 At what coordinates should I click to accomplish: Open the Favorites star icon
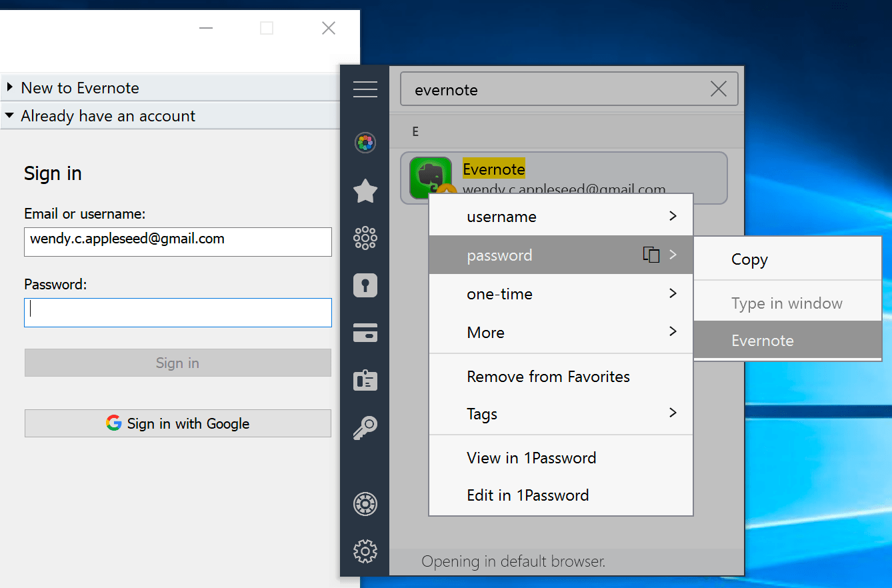coord(365,191)
